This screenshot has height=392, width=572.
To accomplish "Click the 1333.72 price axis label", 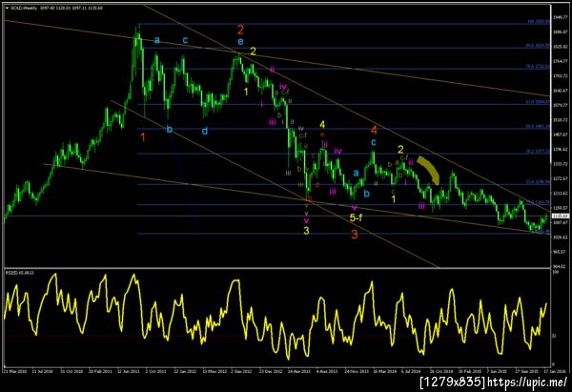I will [560, 164].
